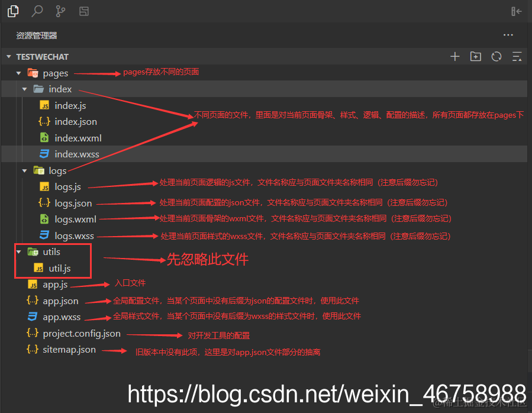Image resolution: width=532 pixels, height=413 pixels.
Task: Collapse the utils folder
Action: (18, 251)
